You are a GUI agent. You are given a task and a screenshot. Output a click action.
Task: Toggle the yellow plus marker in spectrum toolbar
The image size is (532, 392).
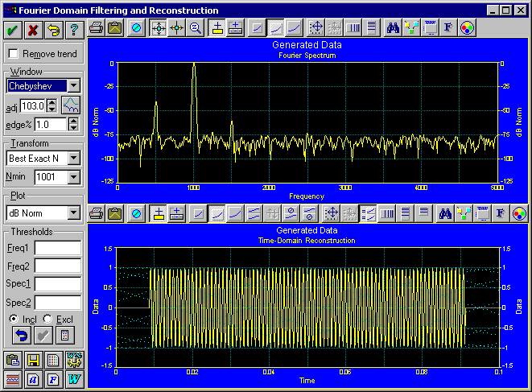pyautogui.click(x=217, y=28)
